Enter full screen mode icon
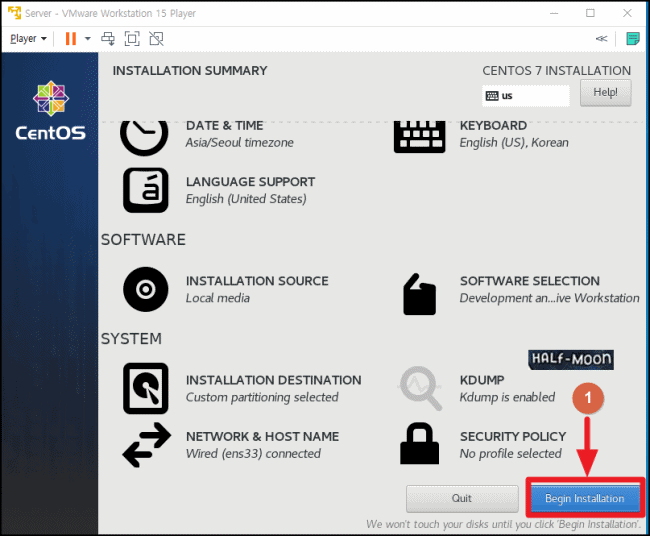Screen dimensions: 650x536 tap(132, 39)
